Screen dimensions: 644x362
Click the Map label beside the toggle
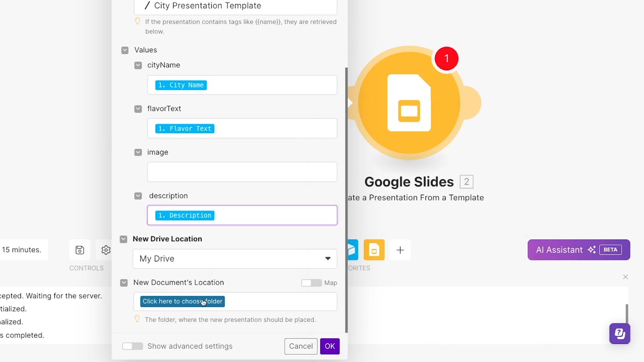pos(331,283)
